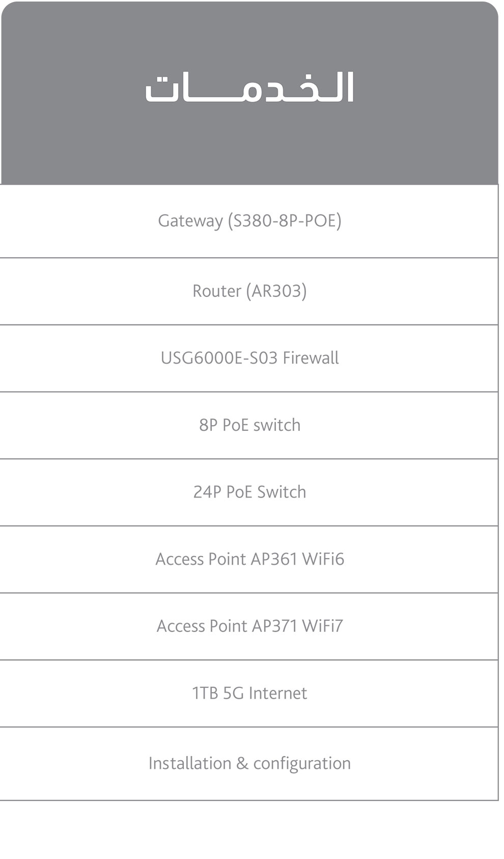Click the 1TB text in Internet row
Screen dimensions: 504x859
click(x=205, y=694)
